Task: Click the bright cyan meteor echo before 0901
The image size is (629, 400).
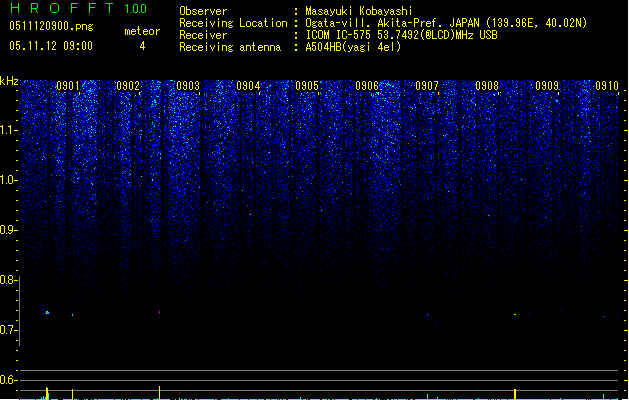Action: pyautogui.click(x=47, y=313)
